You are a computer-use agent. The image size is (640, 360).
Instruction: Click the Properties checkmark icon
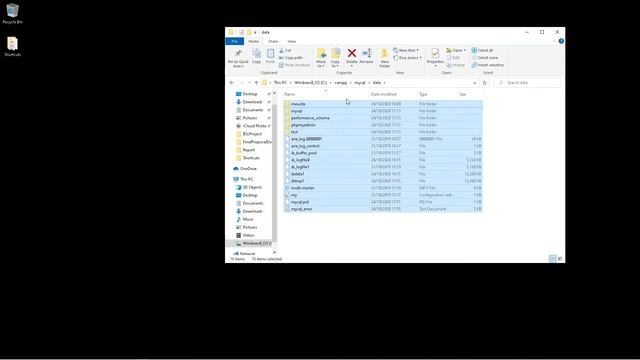[x=435, y=53]
